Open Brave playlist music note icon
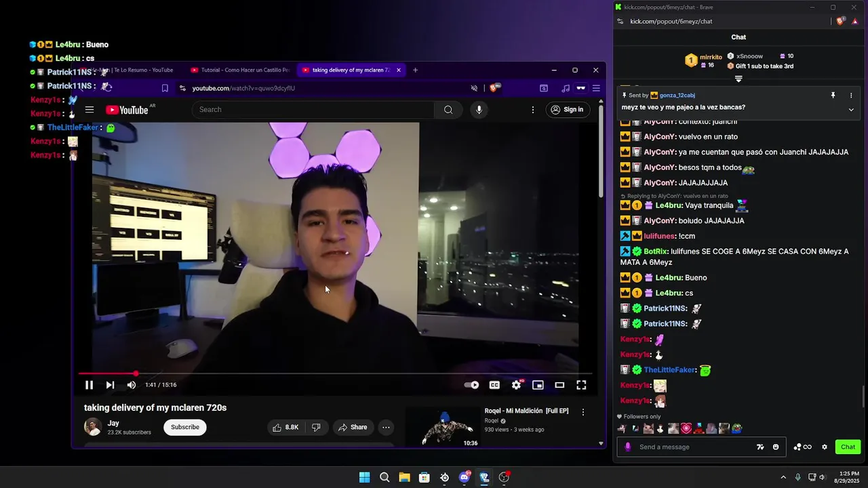868x488 pixels. coord(566,88)
